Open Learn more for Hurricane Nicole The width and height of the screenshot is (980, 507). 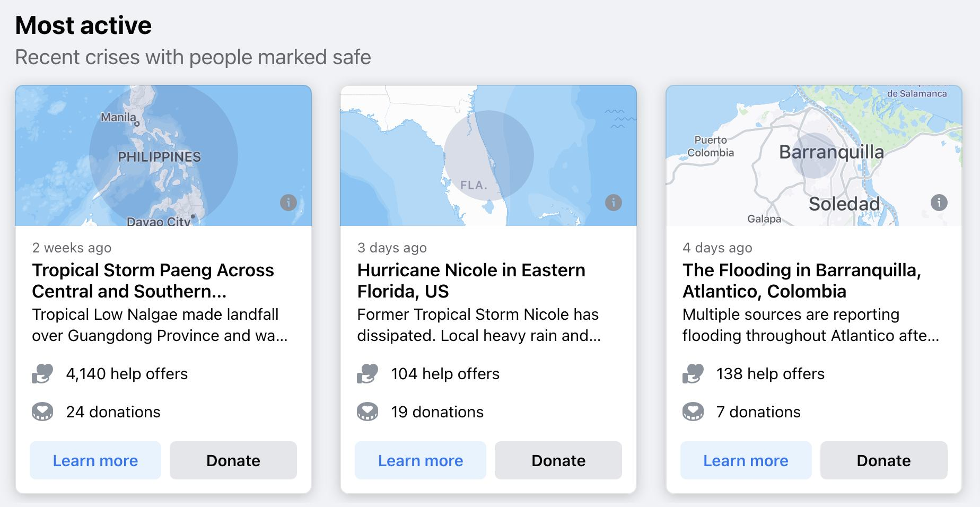420,460
